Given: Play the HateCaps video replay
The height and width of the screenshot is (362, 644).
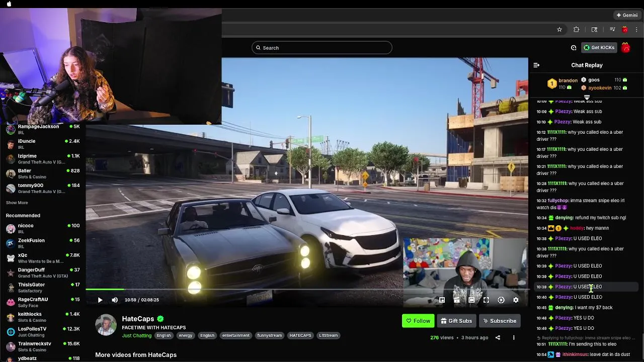Looking at the screenshot, I should point(100,300).
